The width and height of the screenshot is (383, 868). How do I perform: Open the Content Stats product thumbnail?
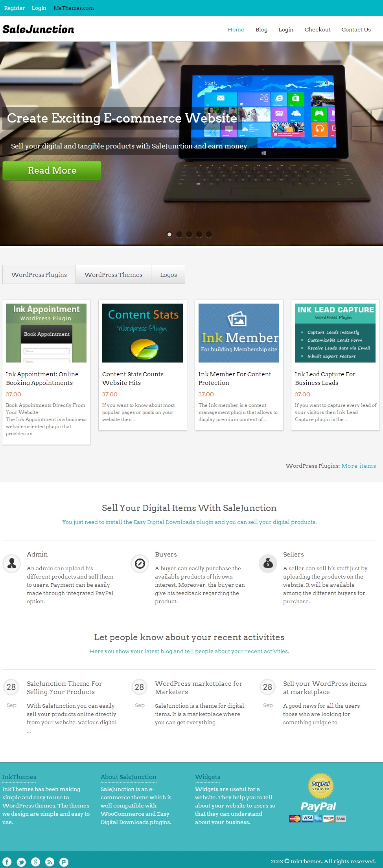click(x=142, y=333)
